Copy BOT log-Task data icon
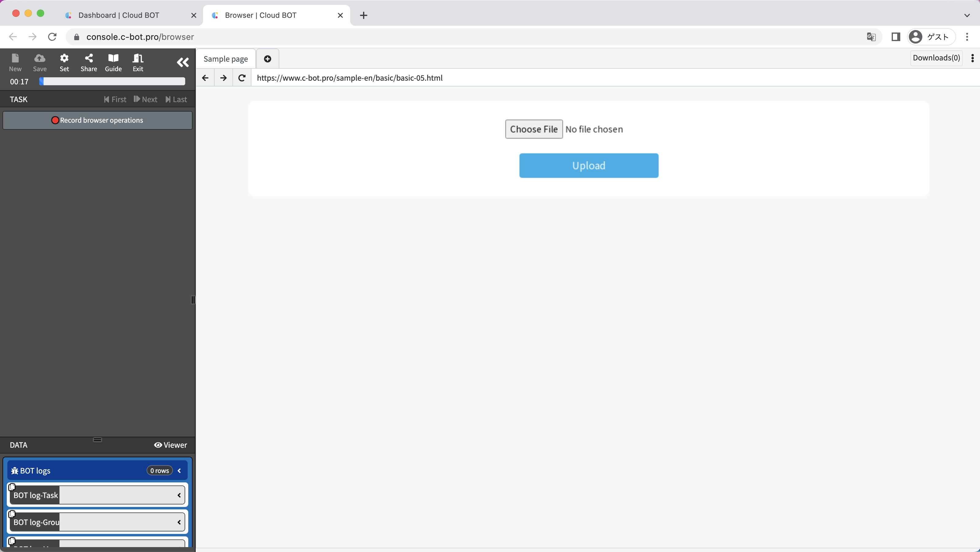The width and height of the screenshot is (980, 552). coord(12,487)
